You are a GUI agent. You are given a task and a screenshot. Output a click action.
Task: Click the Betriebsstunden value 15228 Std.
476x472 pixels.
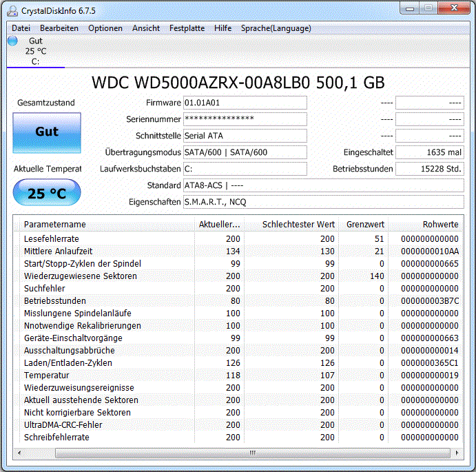coord(430,169)
